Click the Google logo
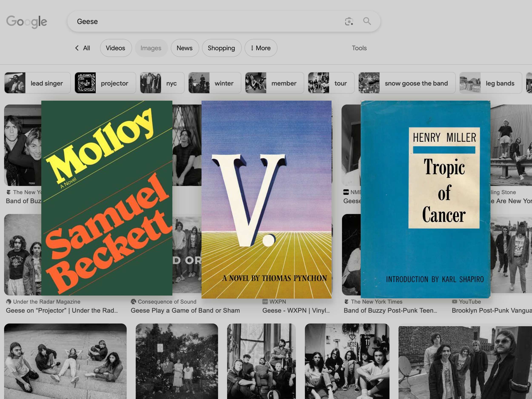Screen dimensions: 532x399 pos(27,22)
